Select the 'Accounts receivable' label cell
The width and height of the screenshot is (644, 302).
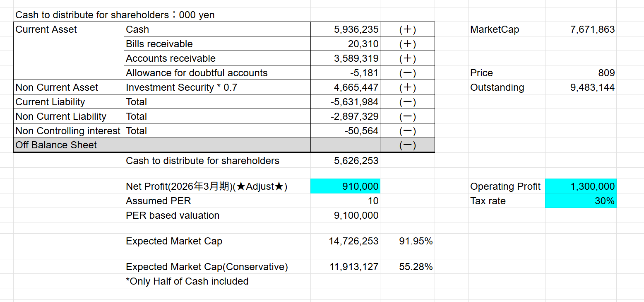tap(217, 58)
